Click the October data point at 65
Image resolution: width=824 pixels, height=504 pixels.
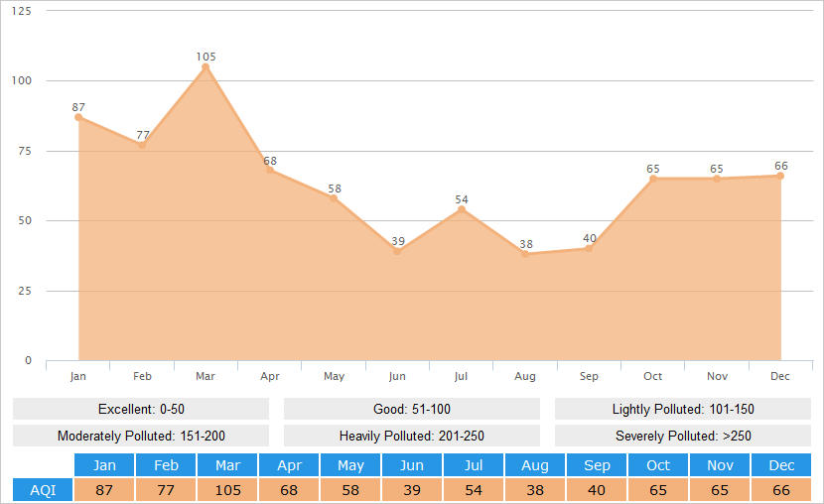tap(652, 179)
